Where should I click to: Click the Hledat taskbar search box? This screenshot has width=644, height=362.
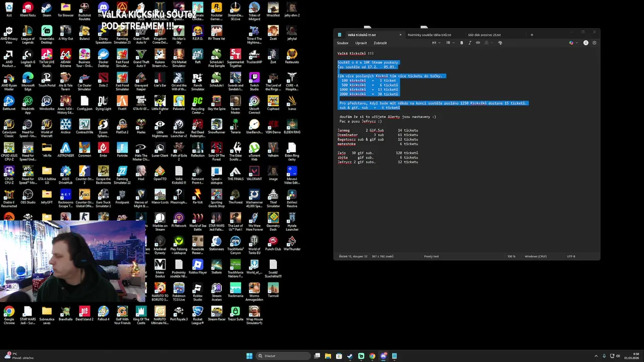pyautogui.click(x=283, y=356)
